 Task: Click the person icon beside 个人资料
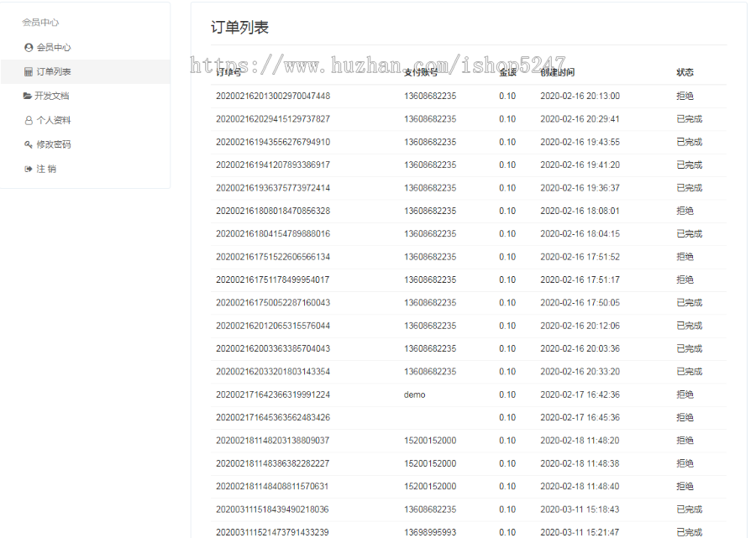click(29, 120)
